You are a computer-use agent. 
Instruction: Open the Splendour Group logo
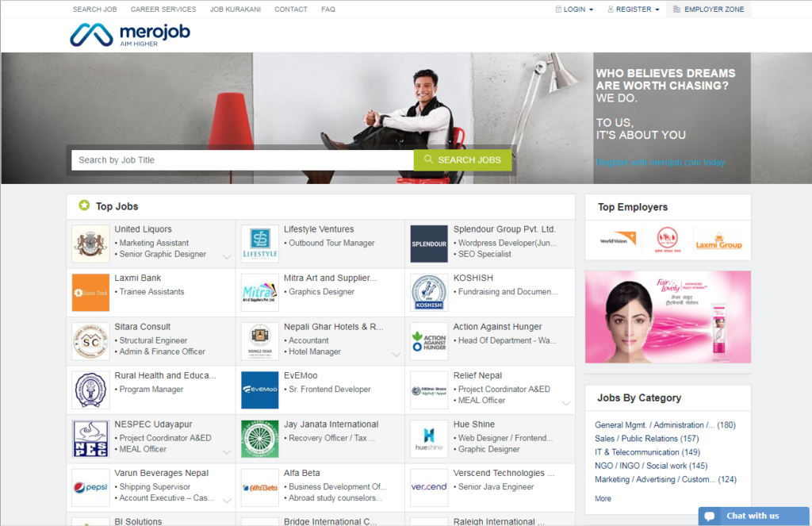pyautogui.click(x=429, y=244)
